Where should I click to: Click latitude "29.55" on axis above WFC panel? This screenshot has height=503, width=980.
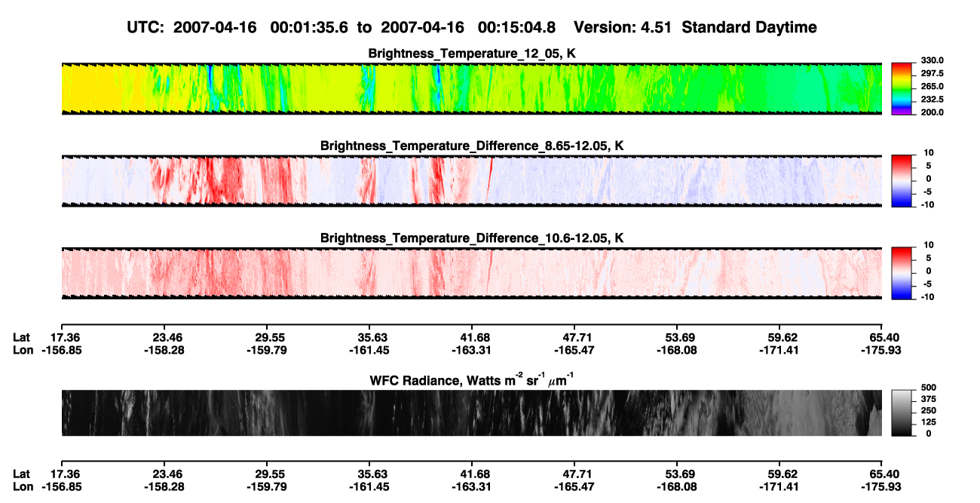271,337
